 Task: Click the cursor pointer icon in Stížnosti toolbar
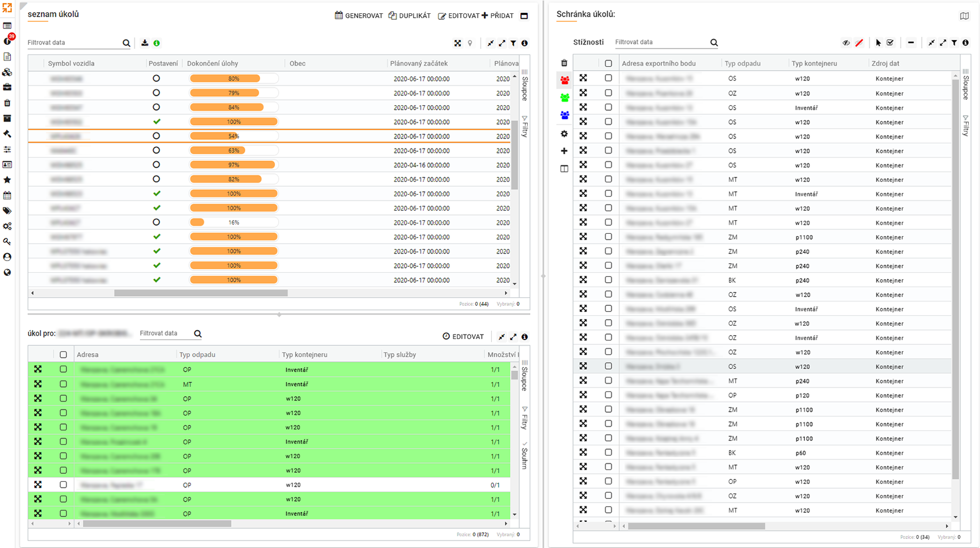[x=878, y=43]
